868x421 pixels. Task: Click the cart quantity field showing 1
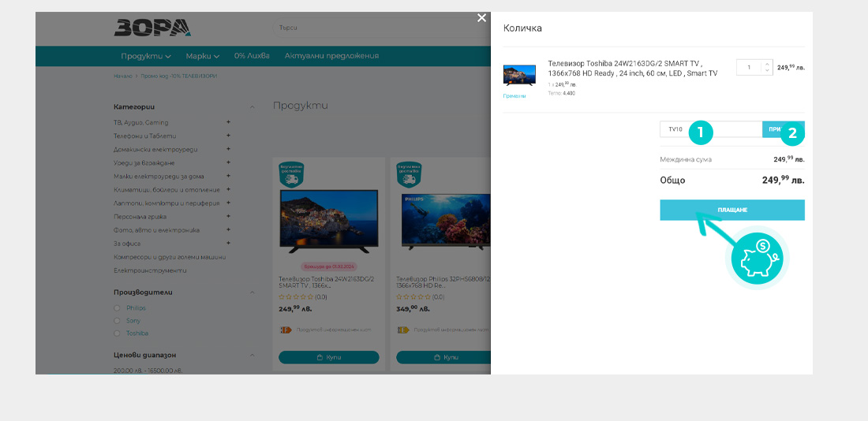tap(750, 68)
